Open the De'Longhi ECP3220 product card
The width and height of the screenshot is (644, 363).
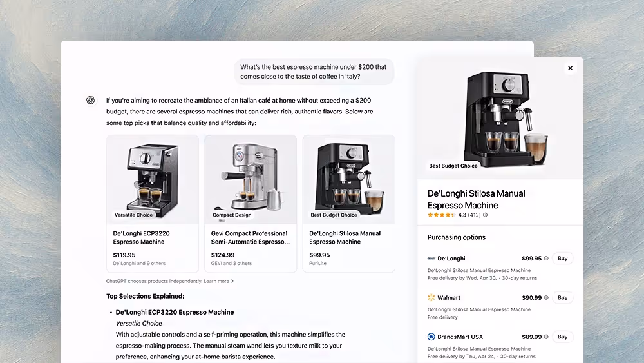(x=153, y=204)
